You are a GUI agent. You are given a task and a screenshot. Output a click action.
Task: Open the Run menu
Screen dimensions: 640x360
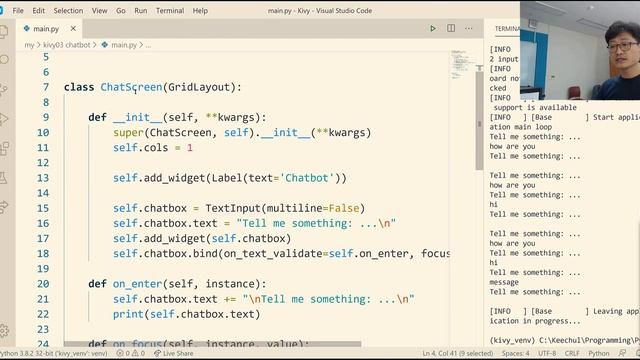point(141,11)
